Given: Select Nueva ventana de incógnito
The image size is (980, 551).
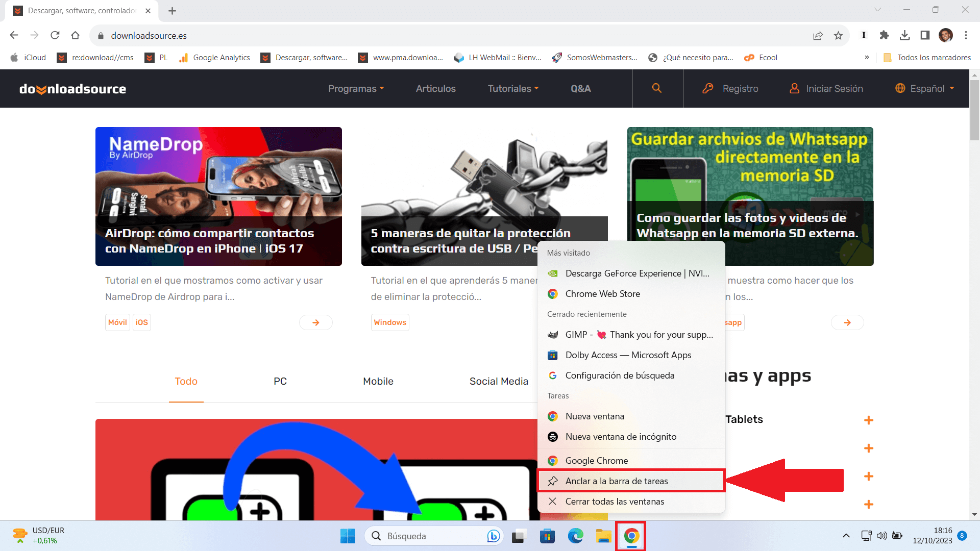Looking at the screenshot, I should tap(631, 436).
